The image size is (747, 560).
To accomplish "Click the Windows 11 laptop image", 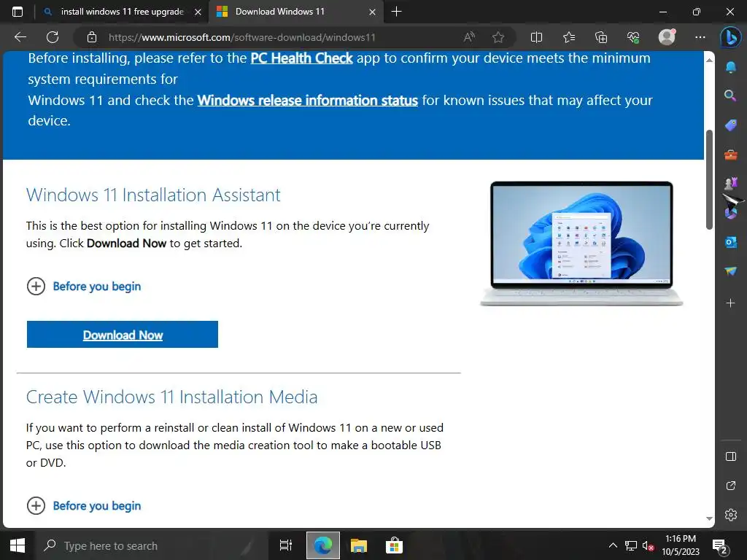I will pos(581,244).
